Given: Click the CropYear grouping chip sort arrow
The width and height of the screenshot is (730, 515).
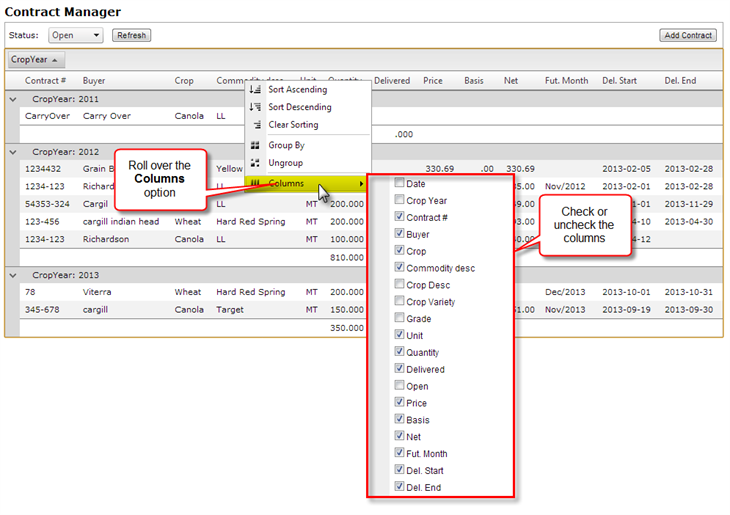Looking at the screenshot, I should tap(54, 60).
